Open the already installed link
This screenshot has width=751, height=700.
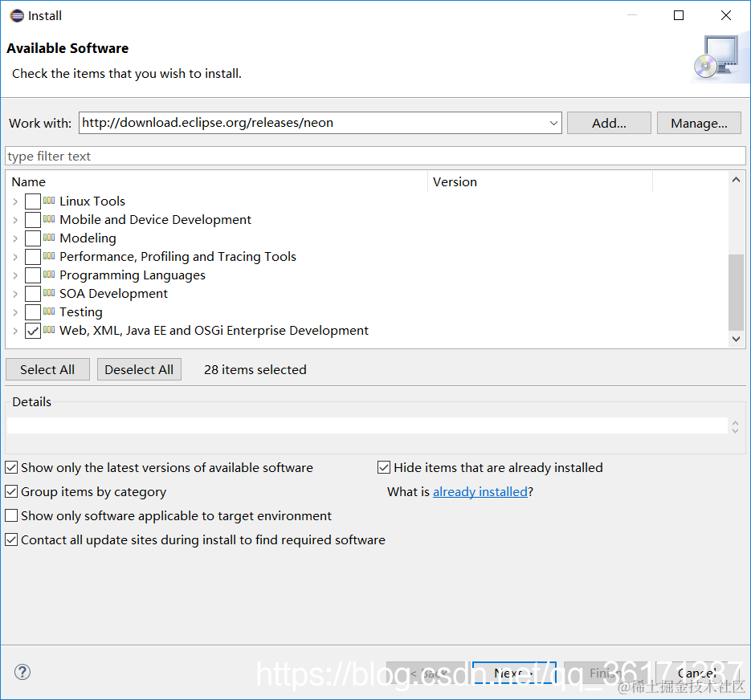(x=480, y=492)
